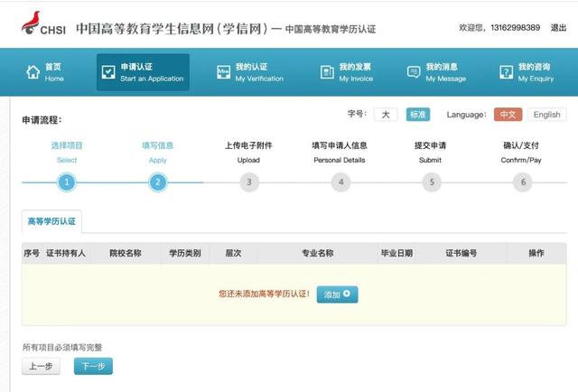
Task: Set font size to 大
Action: [386, 115]
